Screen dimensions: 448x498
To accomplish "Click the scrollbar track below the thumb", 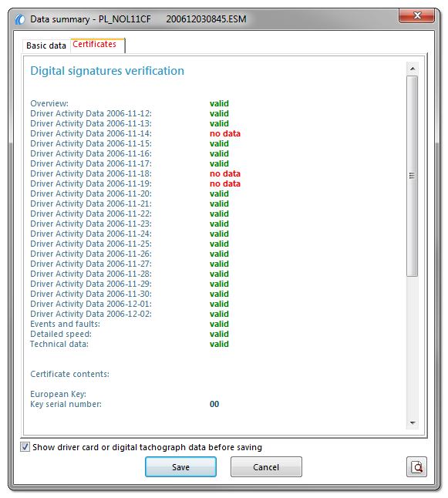I will [x=413, y=346].
